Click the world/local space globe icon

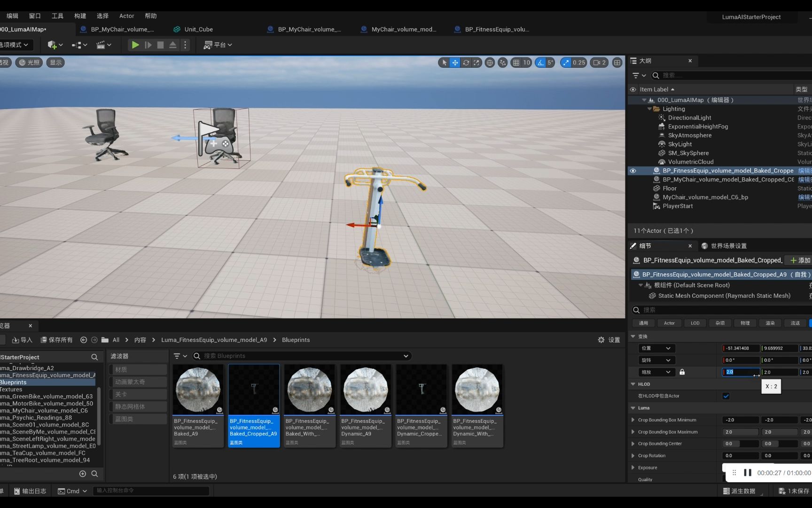(x=490, y=62)
